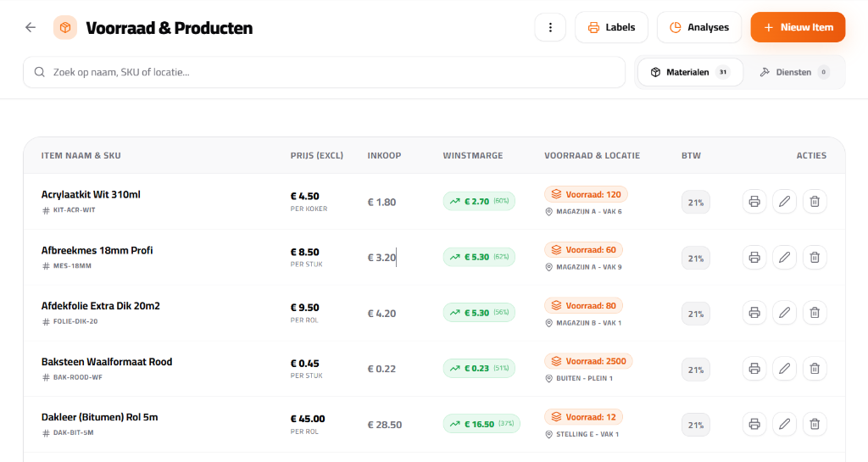This screenshot has height=462, width=868.
Task: Click the winstmarge badge € 0.23 (51%)
Action: coord(479,368)
